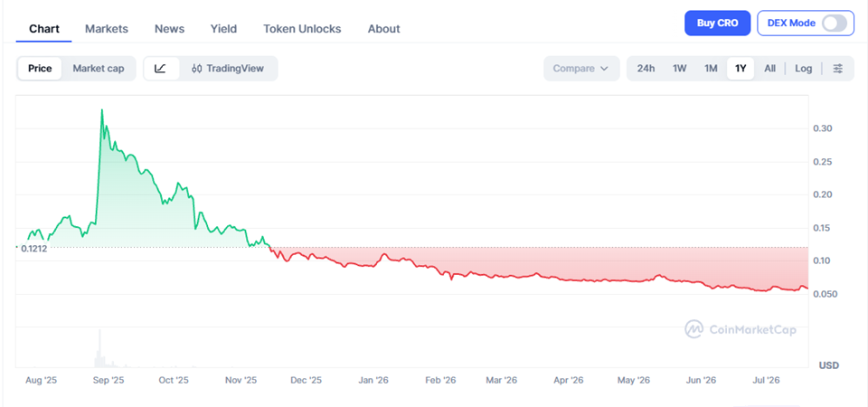Open the Compare dropdown
This screenshot has width=868, height=407.
click(581, 69)
